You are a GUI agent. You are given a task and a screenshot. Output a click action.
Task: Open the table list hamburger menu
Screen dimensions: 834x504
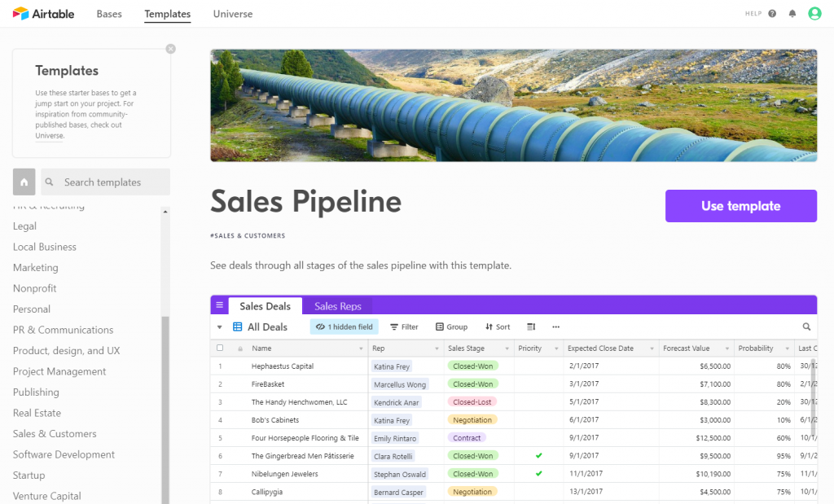coord(220,305)
